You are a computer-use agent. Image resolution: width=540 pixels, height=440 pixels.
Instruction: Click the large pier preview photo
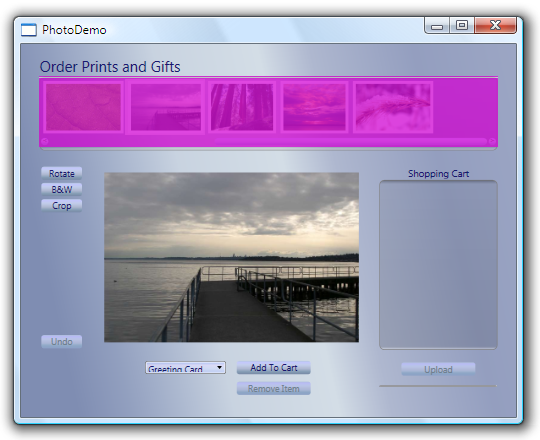pyautogui.click(x=231, y=257)
